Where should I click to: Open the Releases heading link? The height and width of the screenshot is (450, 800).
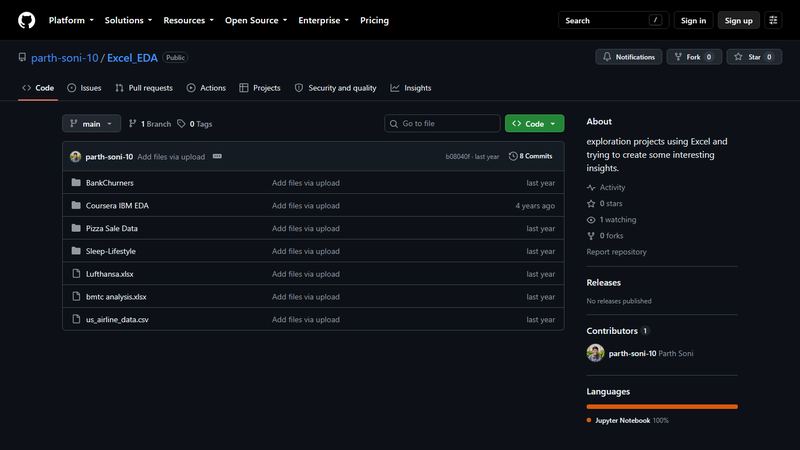604,282
